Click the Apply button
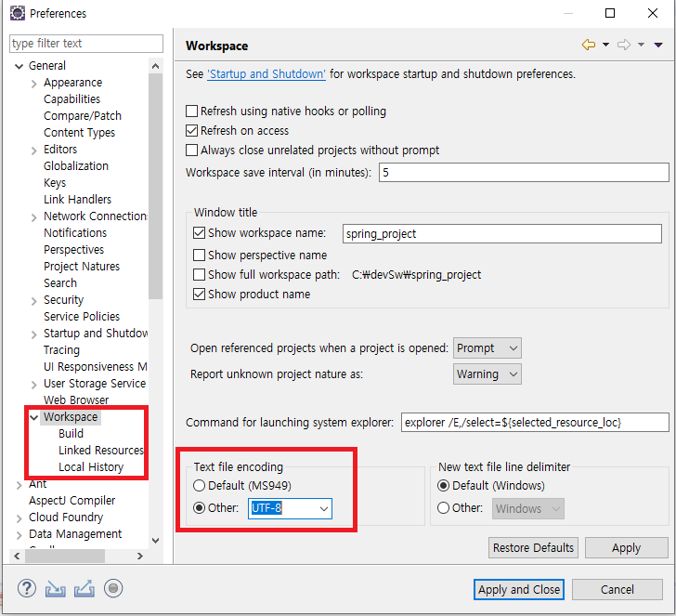Image resolution: width=676 pixels, height=616 pixels. (626, 548)
